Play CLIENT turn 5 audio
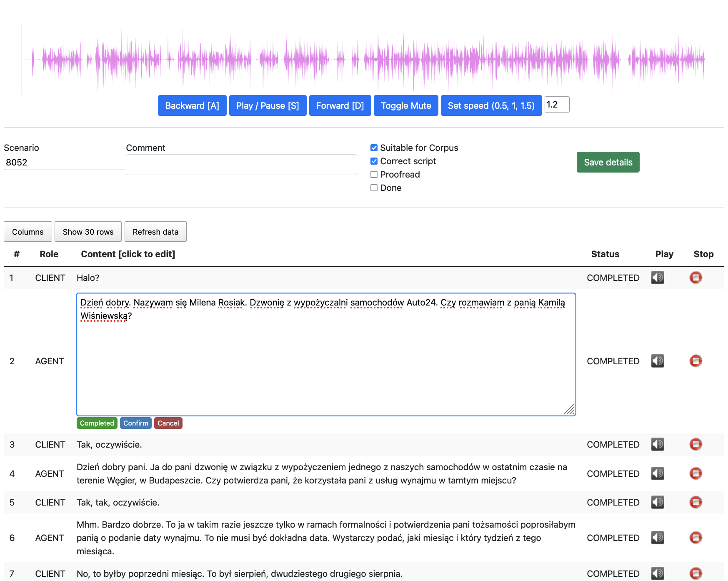728x581 pixels. (658, 502)
